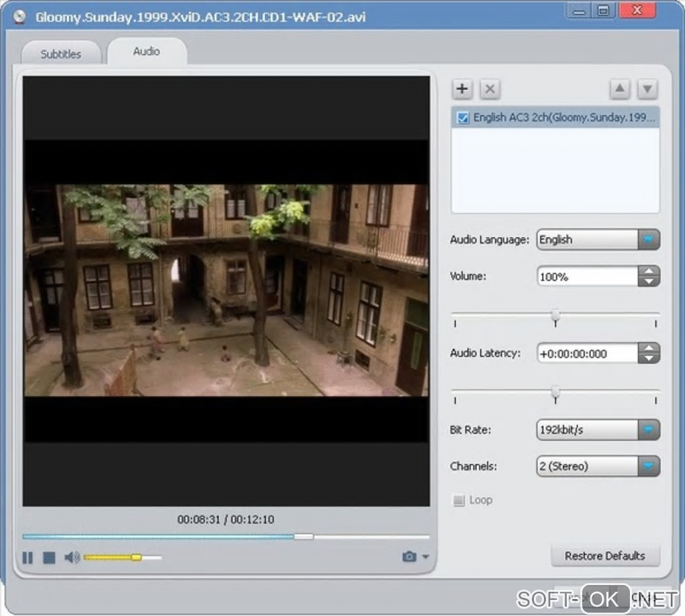This screenshot has width=685, height=616.
Task: Uncheck the English AC3 2ch audio track
Action: [462, 118]
